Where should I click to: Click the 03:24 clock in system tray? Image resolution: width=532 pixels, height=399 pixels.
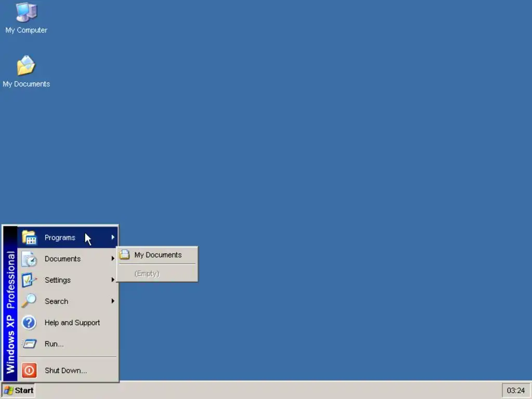coord(516,391)
